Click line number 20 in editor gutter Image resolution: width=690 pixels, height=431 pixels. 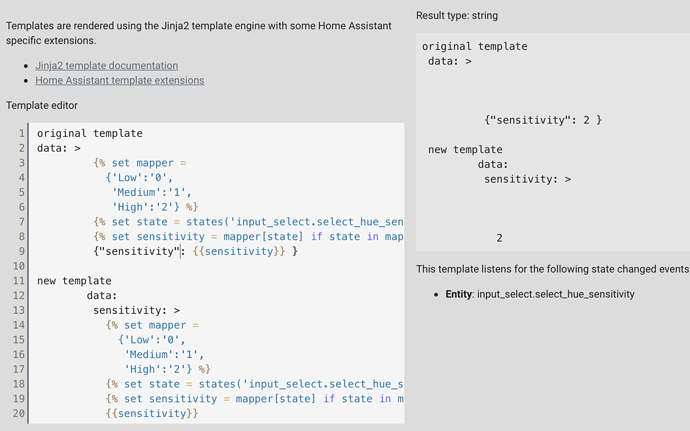tap(18, 413)
